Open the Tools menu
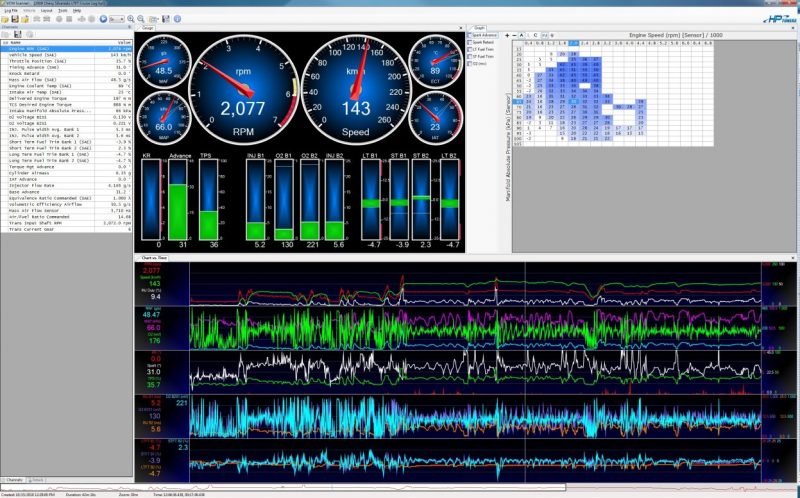This screenshot has width=800, height=498. [x=62, y=10]
